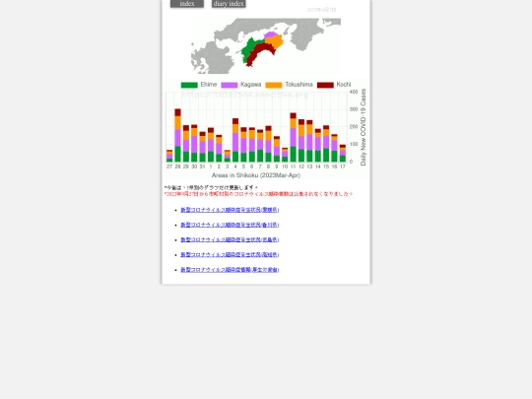This screenshot has height=399, width=532.
Task: Click the red notice text about 2022年9月27日
Action: click(258, 194)
